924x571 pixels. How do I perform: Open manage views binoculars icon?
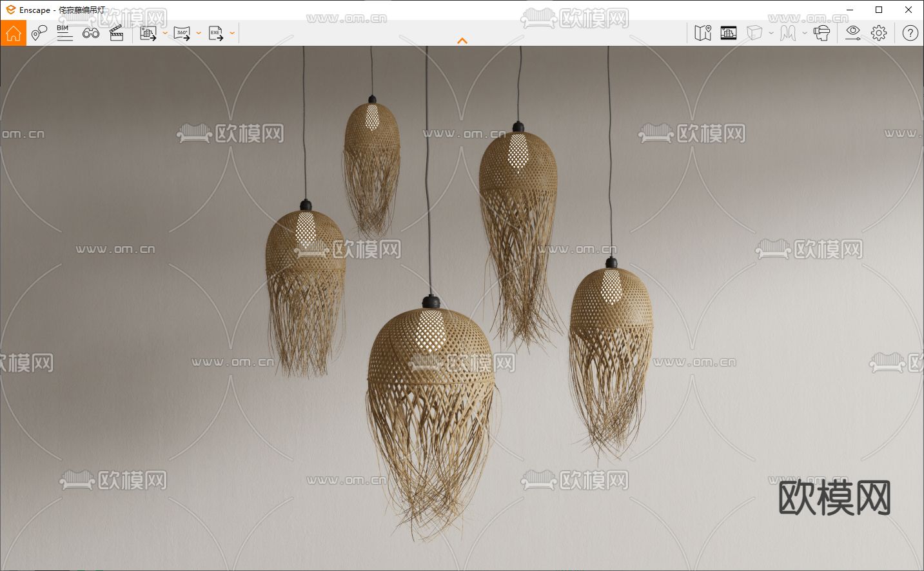pyautogui.click(x=91, y=33)
